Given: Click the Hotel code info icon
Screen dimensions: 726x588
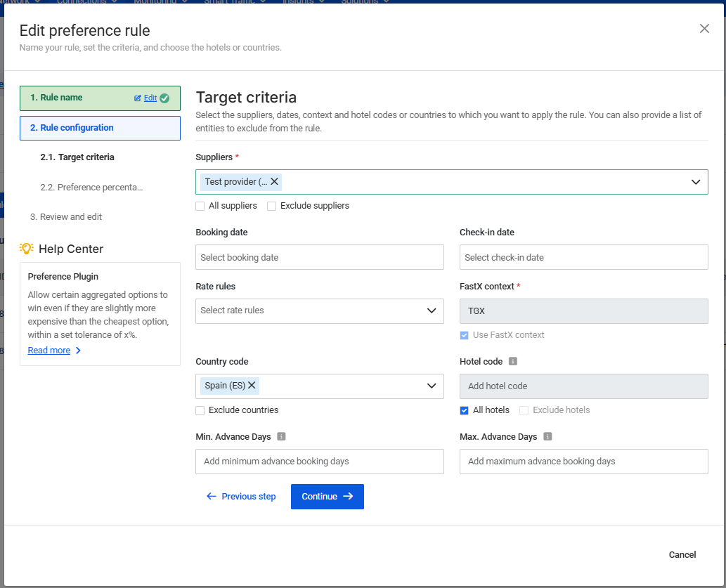Looking at the screenshot, I should coord(513,362).
